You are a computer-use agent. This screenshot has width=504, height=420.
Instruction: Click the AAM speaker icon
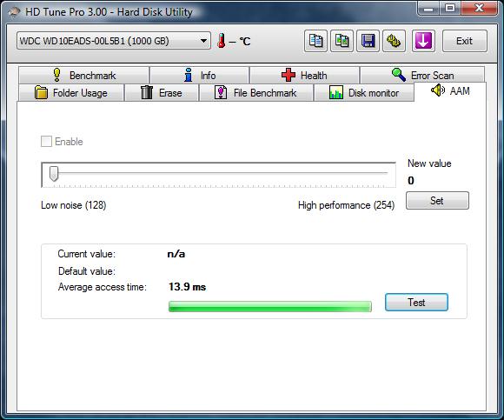(x=437, y=90)
